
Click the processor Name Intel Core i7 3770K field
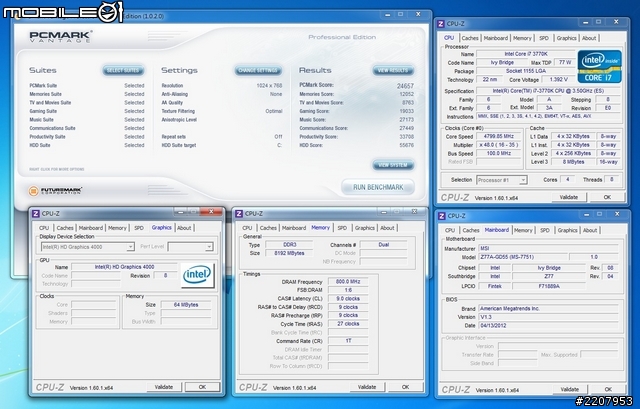coord(526,54)
